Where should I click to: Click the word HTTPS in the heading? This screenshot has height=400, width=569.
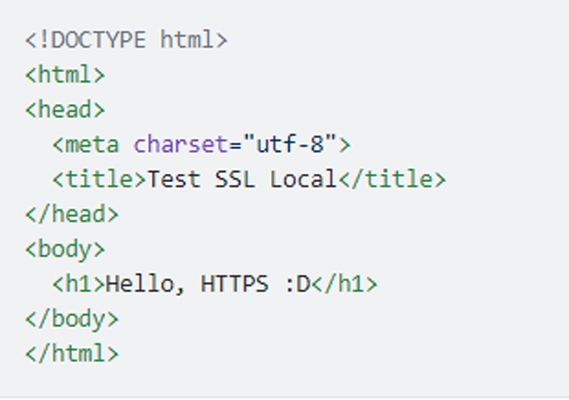[235, 283]
